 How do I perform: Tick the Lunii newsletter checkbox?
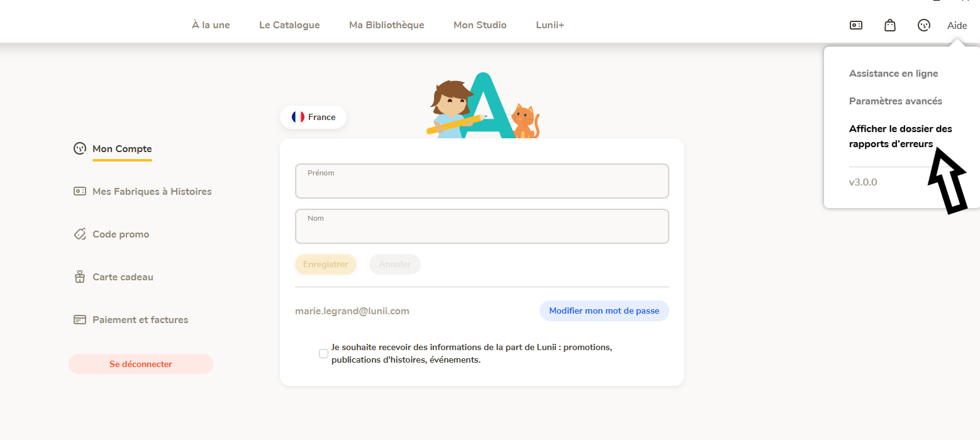[323, 353]
